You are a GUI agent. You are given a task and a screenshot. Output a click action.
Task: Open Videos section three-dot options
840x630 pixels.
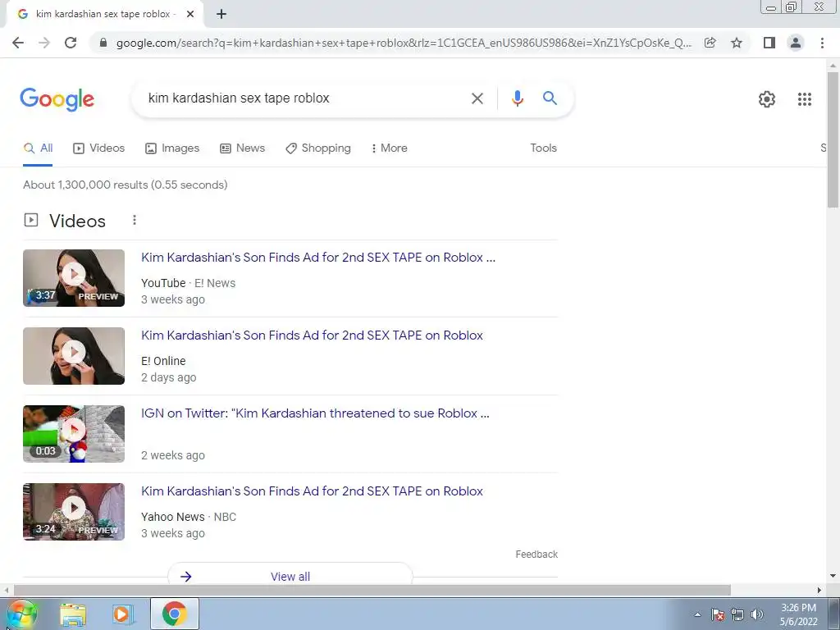point(135,220)
